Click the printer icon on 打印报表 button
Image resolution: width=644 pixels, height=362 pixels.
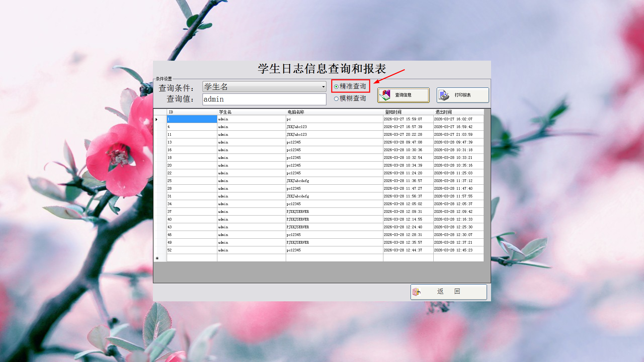[x=444, y=95]
